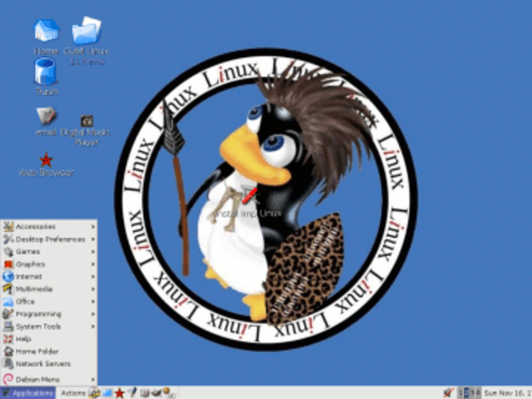Click the Sun Nov 16 panel clock
532x399 pixels.
click(x=507, y=393)
